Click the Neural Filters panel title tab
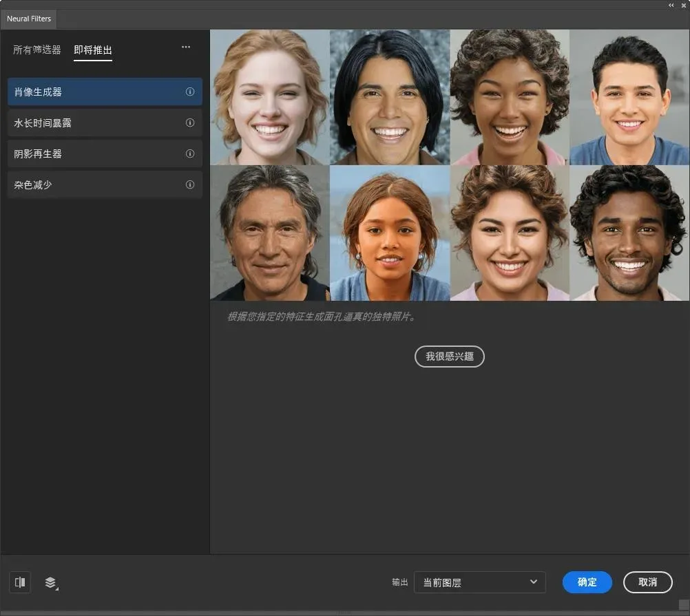Screen dimensions: 690x616 click(29, 19)
